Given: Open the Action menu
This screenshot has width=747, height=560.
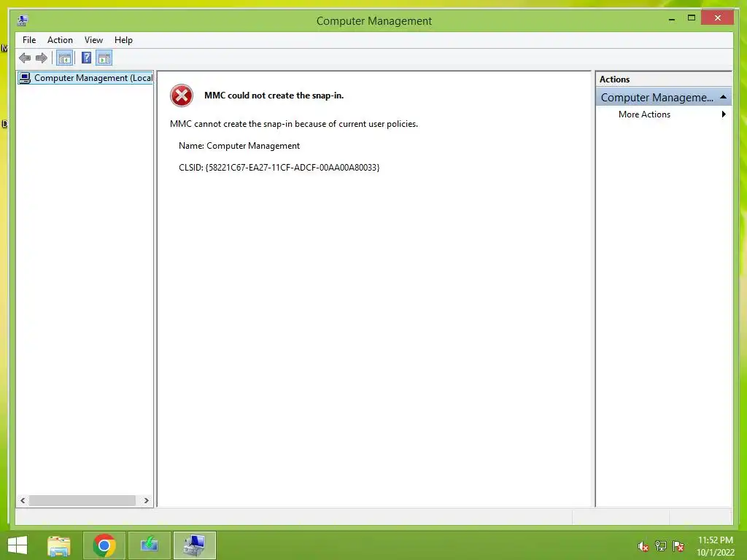Looking at the screenshot, I should coord(60,40).
